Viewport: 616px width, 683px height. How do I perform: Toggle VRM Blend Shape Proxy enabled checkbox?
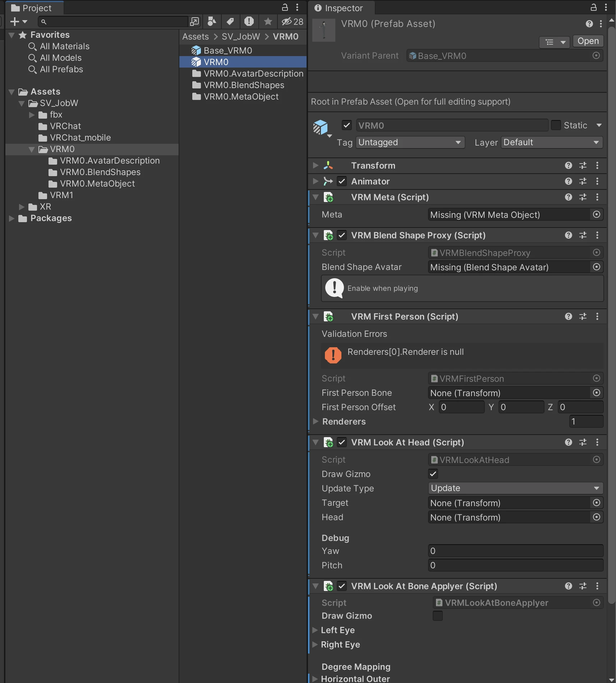342,235
